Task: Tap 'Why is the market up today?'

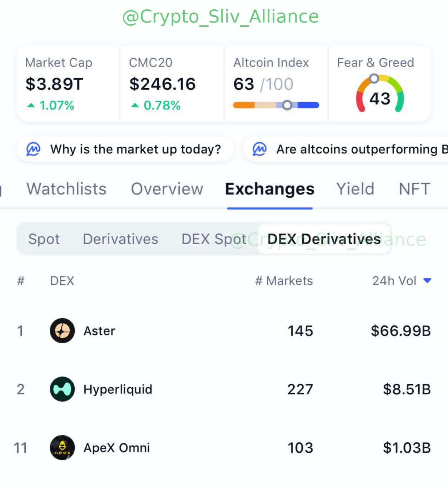Action: (x=135, y=149)
